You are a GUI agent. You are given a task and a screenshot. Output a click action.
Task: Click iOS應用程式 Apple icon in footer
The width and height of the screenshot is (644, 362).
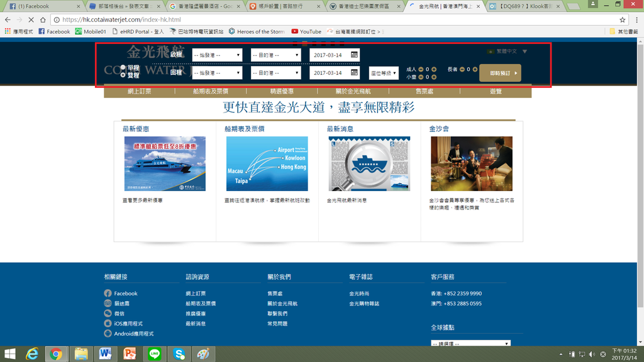coord(108,324)
